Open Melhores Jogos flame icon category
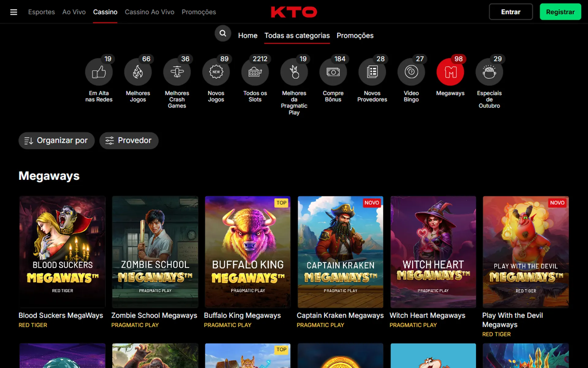588x368 pixels. tap(138, 72)
